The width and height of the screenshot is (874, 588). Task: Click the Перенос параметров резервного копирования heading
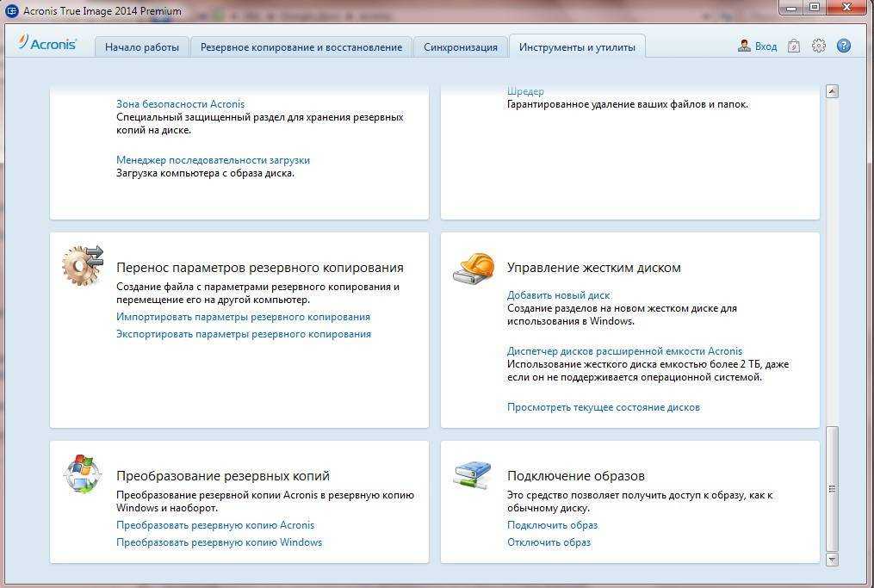260,268
